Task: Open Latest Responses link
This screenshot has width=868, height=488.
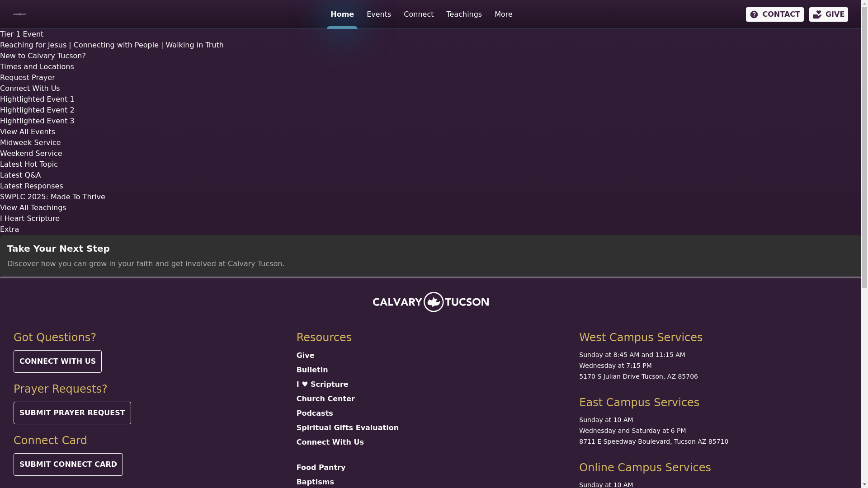Action: [32, 186]
